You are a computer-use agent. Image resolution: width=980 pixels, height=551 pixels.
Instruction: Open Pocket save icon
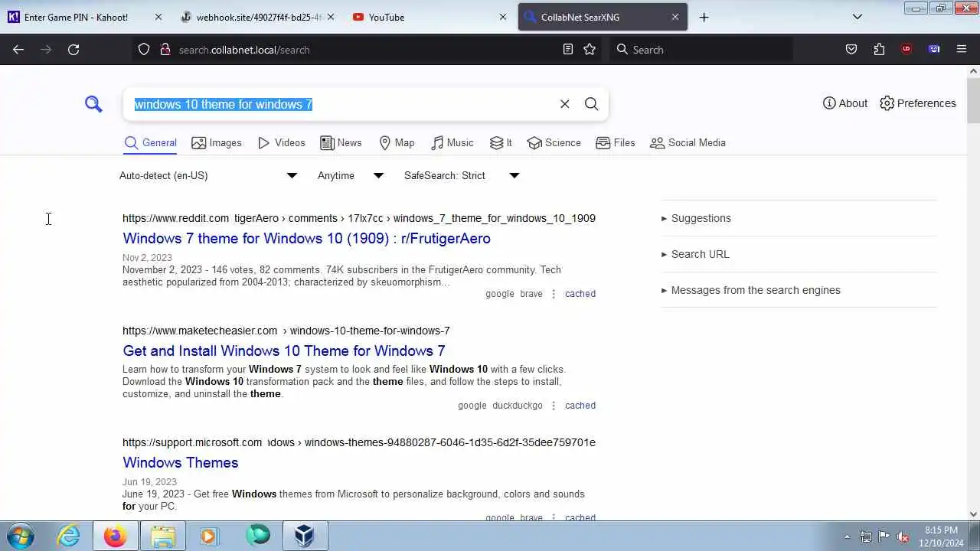tap(851, 50)
